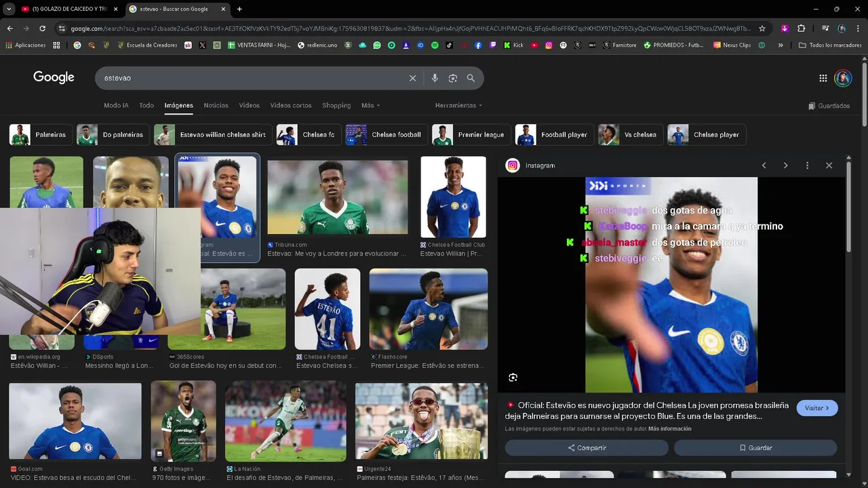Open the Videos tab
This screenshot has height=488, width=868.
(x=249, y=106)
